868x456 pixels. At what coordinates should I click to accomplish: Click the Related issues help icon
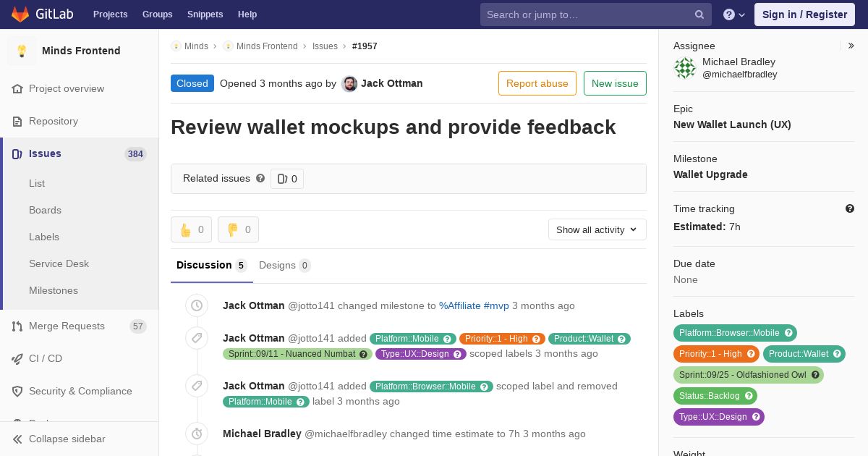[260, 178]
